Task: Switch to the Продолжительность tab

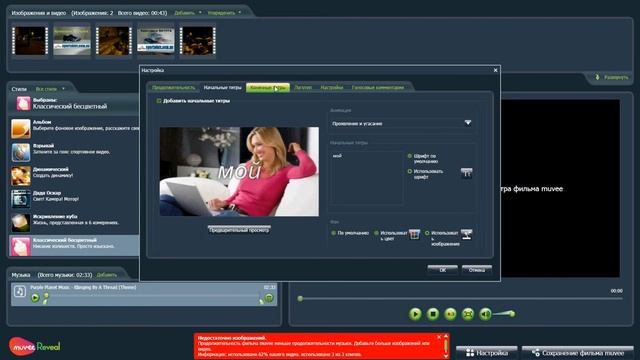Action: point(173,87)
